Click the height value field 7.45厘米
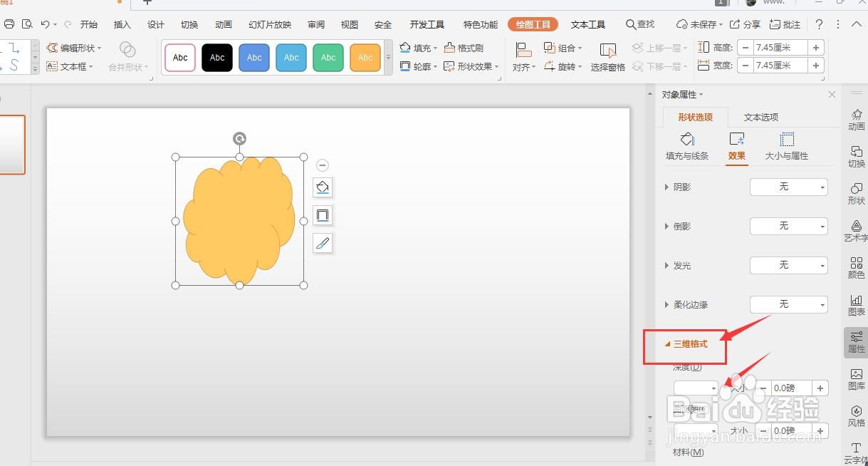This screenshot has height=466, width=868. [780, 47]
